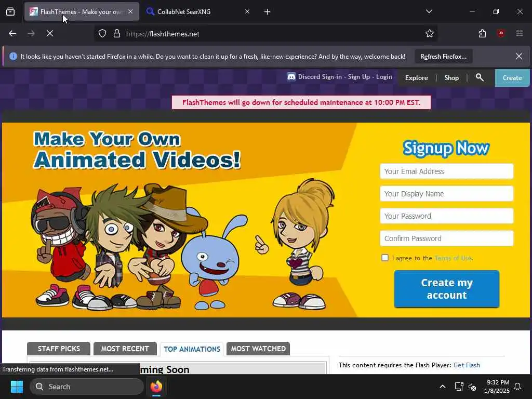Open Windows notifications bell icon
The image size is (532, 399).
tap(518, 387)
